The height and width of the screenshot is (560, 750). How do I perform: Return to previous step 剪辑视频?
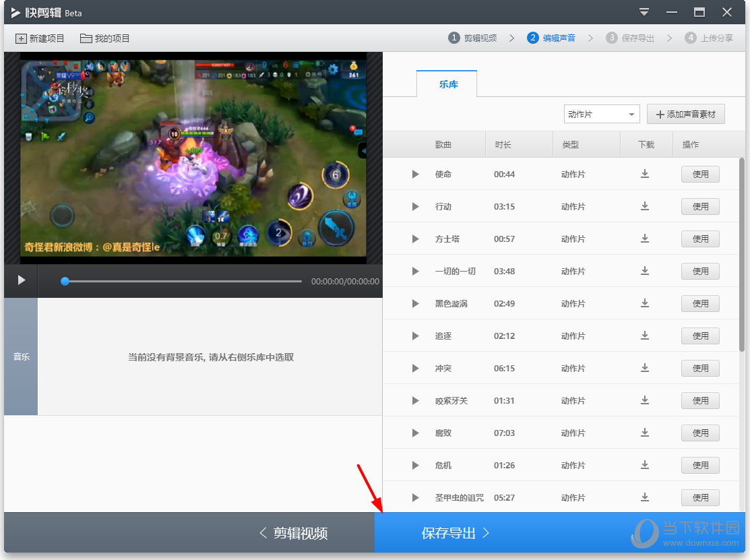(x=293, y=533)
